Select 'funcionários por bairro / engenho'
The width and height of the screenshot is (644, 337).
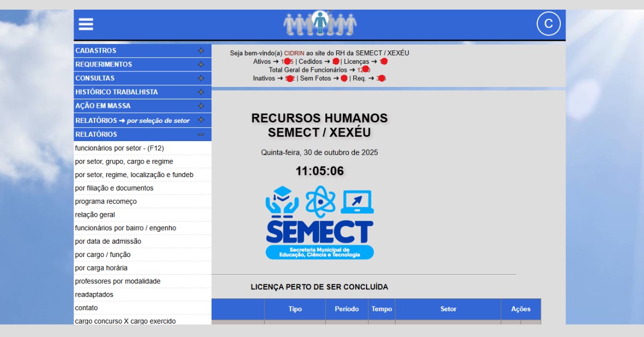[126, 228]
